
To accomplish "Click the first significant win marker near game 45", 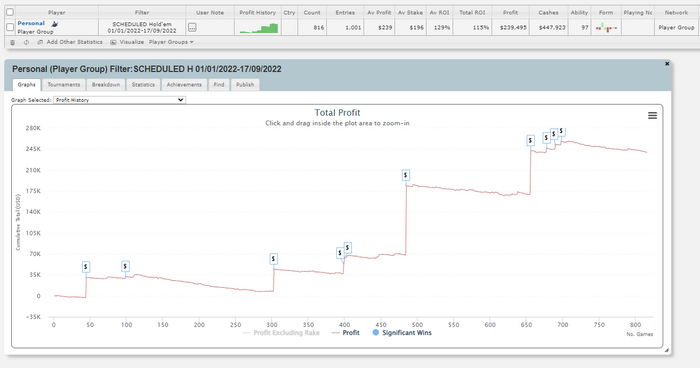I will point(86,267).
